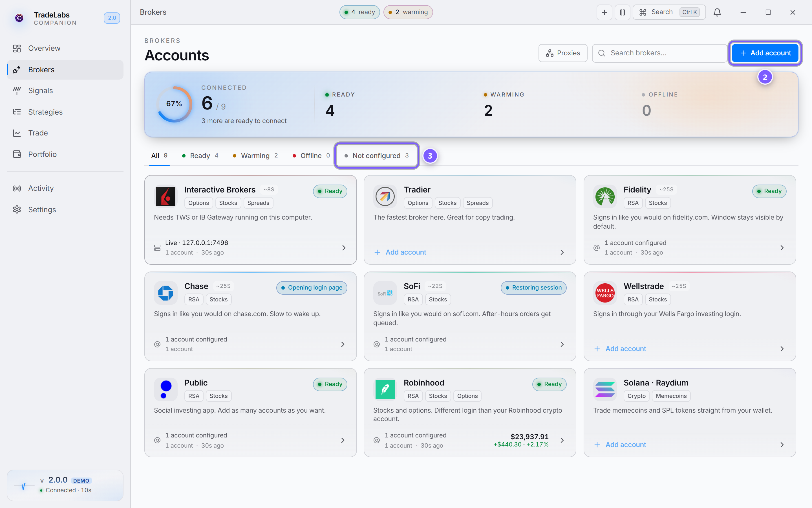Click the Search brokers input field
The image size is (812, 508).
[x=659, y=53]
